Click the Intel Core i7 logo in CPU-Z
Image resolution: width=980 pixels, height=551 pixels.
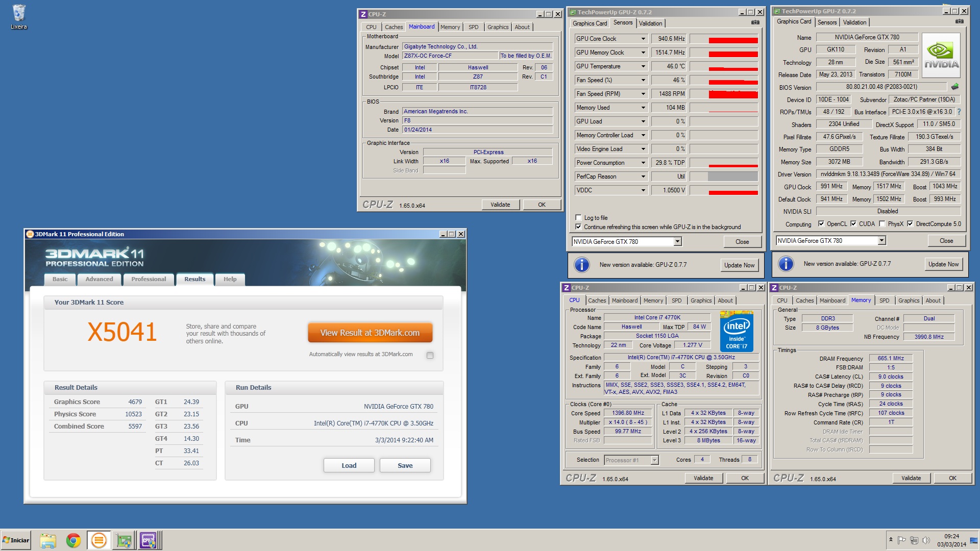737,331
